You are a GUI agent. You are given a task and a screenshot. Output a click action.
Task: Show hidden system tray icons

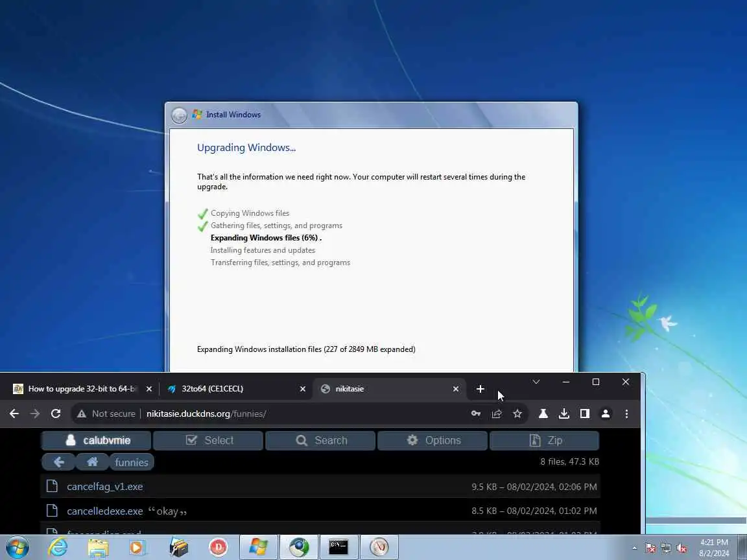click(x=635, y=548)
